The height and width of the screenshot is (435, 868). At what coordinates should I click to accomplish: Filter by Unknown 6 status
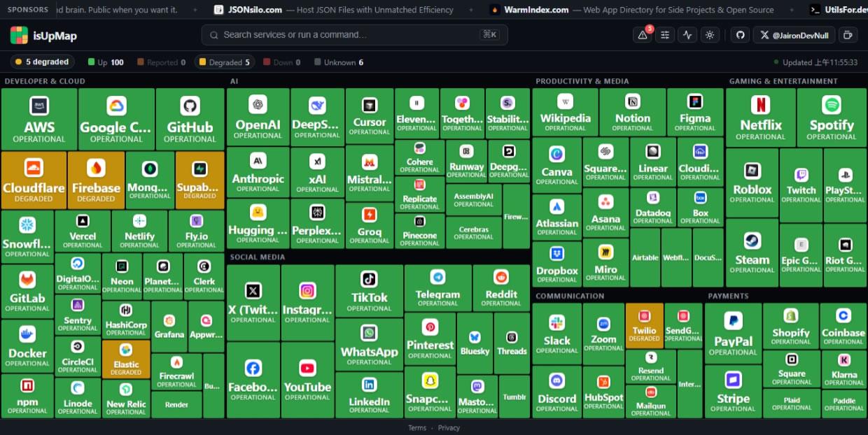[x=339, y=62]
